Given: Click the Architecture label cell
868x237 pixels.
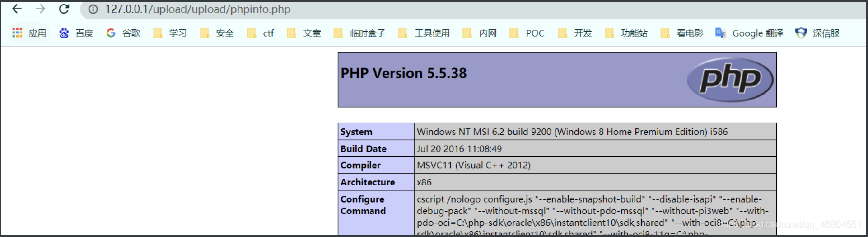Looking at the screenshot, I should pyautogui.click(x=376, y=182).
